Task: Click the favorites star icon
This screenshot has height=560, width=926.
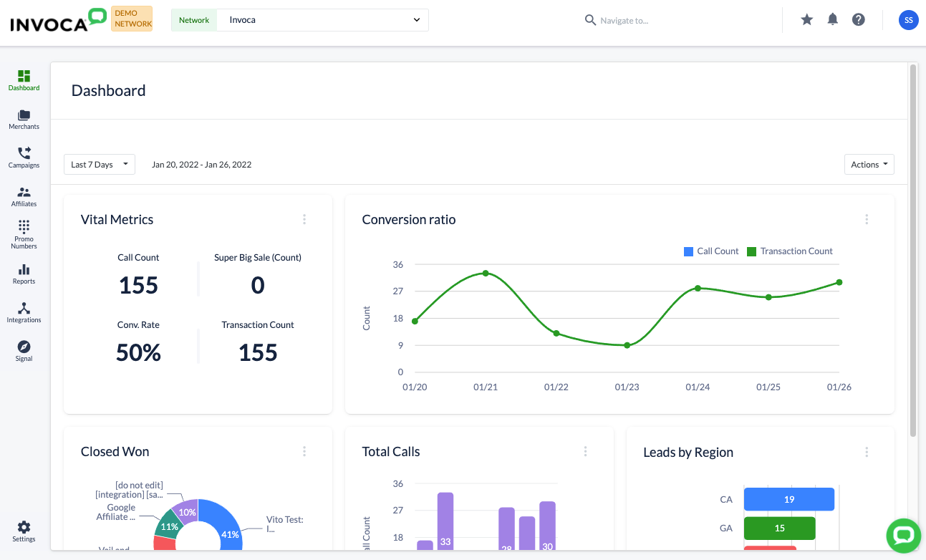Action: (806, 20)
